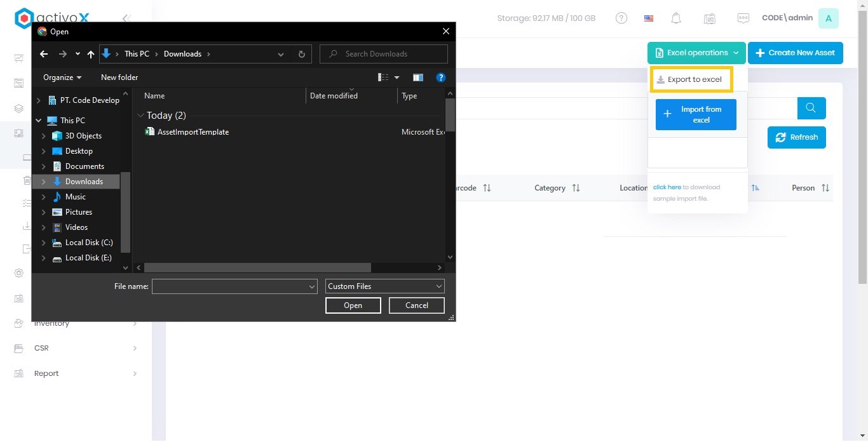Screen dimensions: 868x442
Task: Click the file dialog back arrow
Action: (44, 54)
